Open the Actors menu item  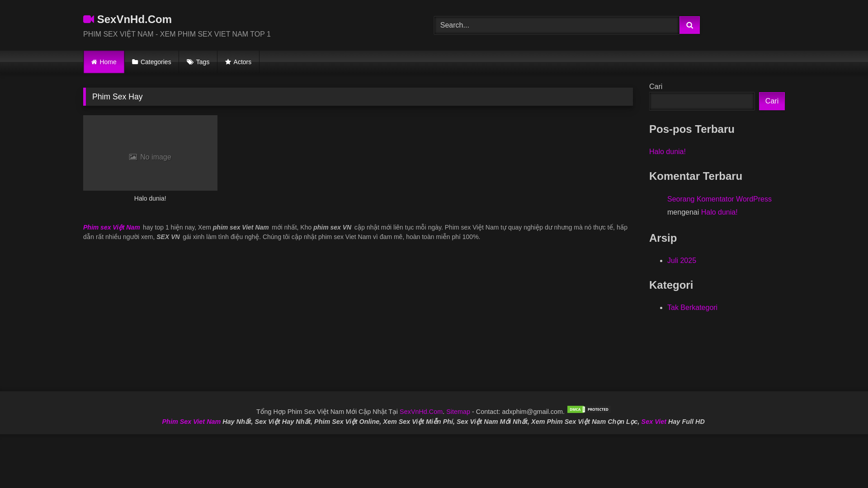click(x=238, y=62)
